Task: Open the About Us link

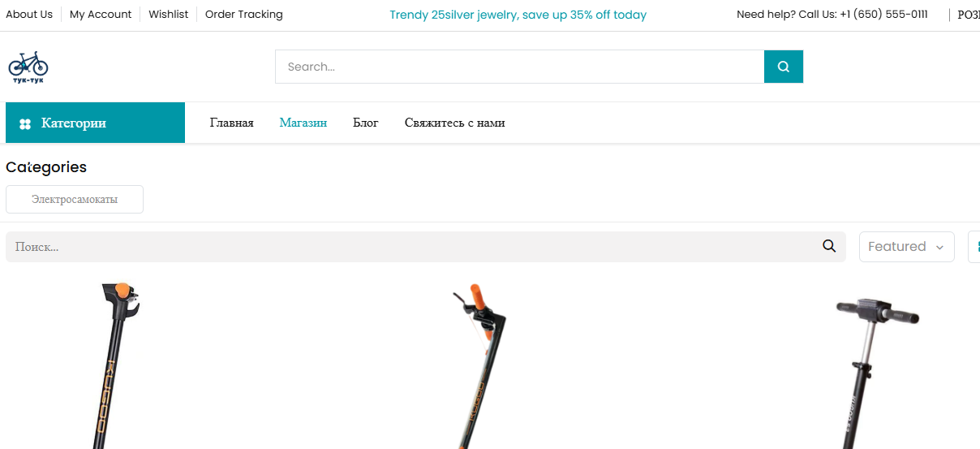Action: coord(29,15)
